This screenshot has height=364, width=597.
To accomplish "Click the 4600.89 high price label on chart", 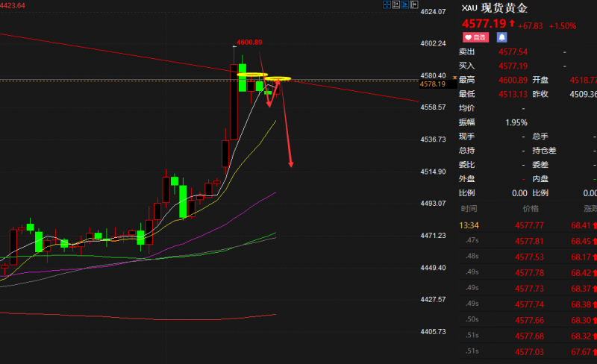I will coord(249,42).
